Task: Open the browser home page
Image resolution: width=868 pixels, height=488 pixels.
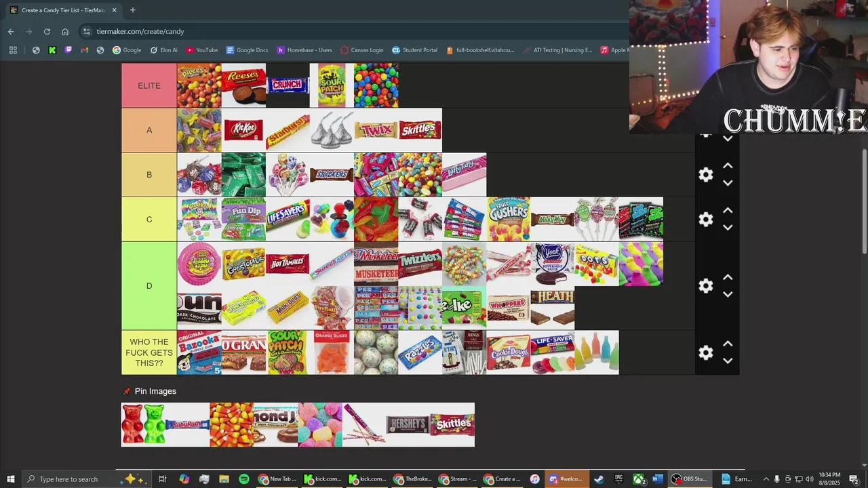Action: (65, 31)
